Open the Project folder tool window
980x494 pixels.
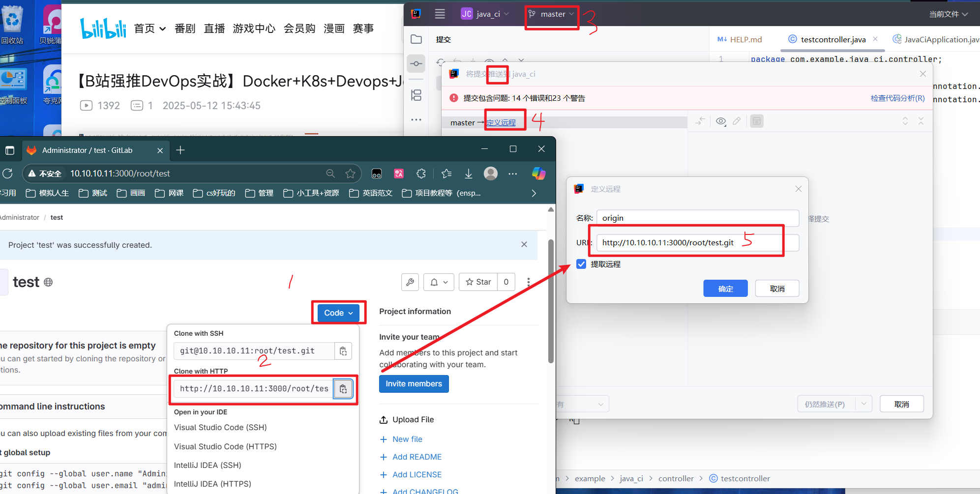(416, 39)
